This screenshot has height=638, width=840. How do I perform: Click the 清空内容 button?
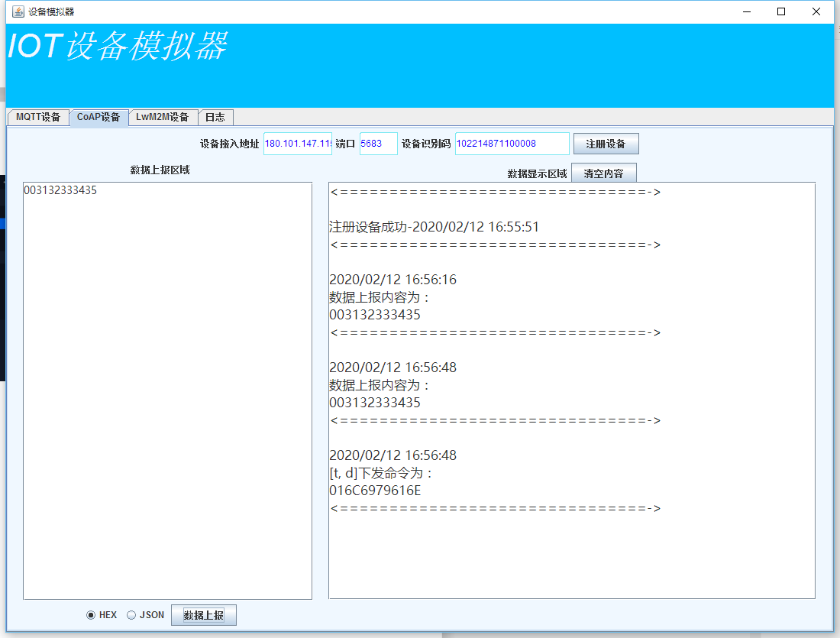[x=603, y=173]
